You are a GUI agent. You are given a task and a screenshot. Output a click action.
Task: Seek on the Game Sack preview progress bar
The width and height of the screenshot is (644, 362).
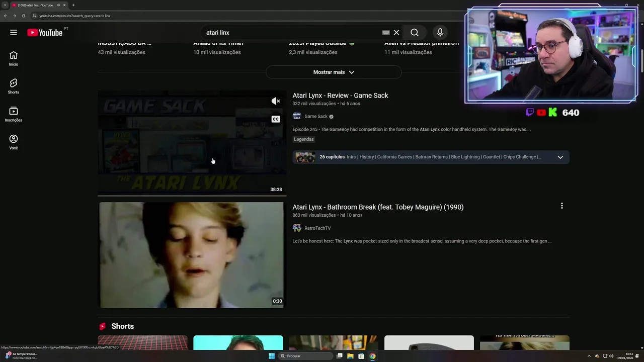(192, 195)
